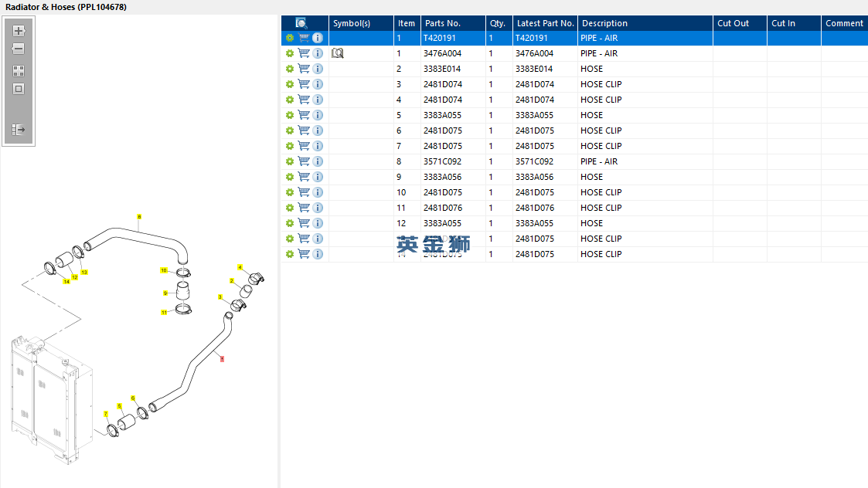Show the diagram thumbnails grid view
The image size is (868, 488).
(x=19, y=71)
